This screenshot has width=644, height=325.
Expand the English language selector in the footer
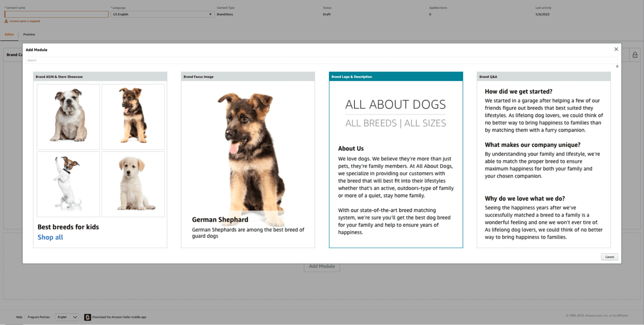(67, 317)
